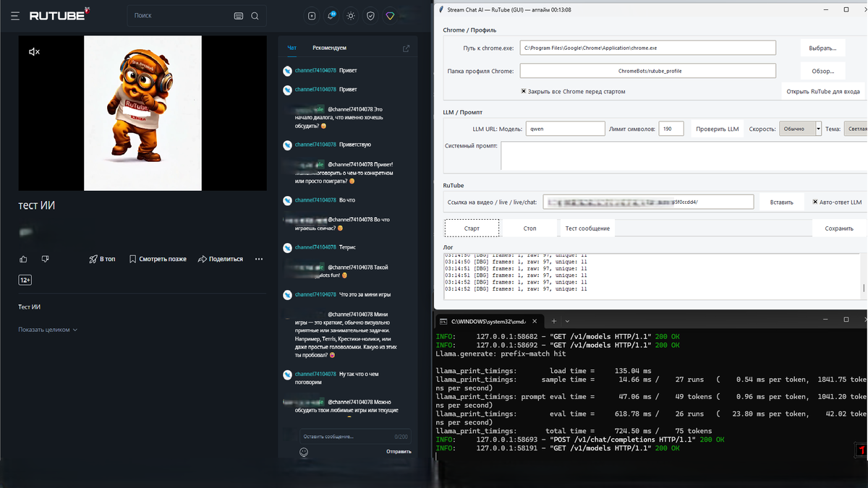This screenshot has width=868, height=488.
Task: Click the character limit field '190'
Action: [x=671, y=129]
